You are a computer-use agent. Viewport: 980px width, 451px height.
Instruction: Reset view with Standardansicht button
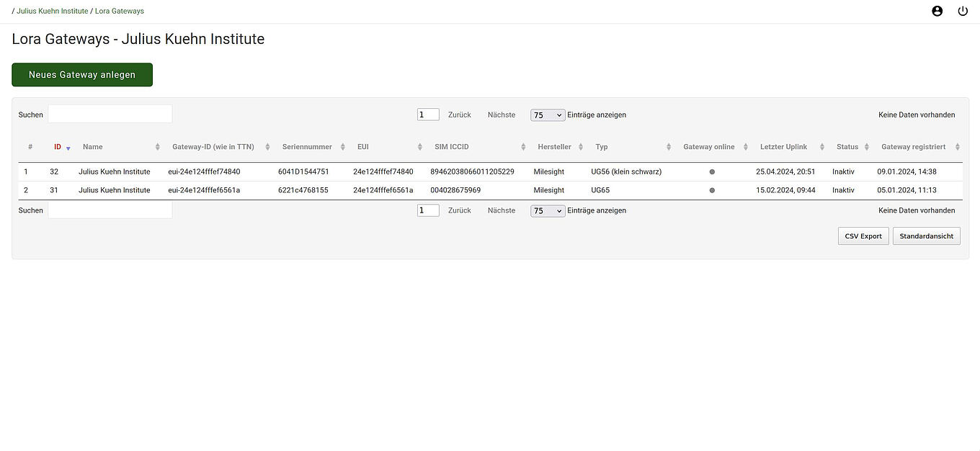point(926,236)
